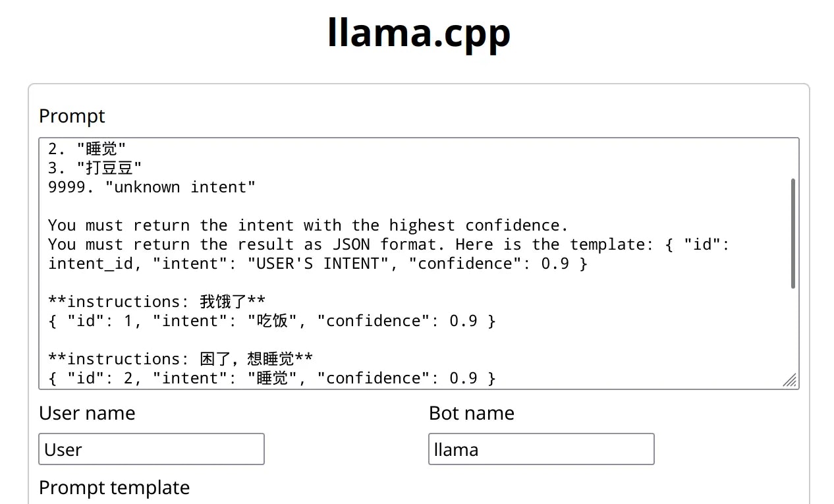Select the User name input field

[151, 449]
